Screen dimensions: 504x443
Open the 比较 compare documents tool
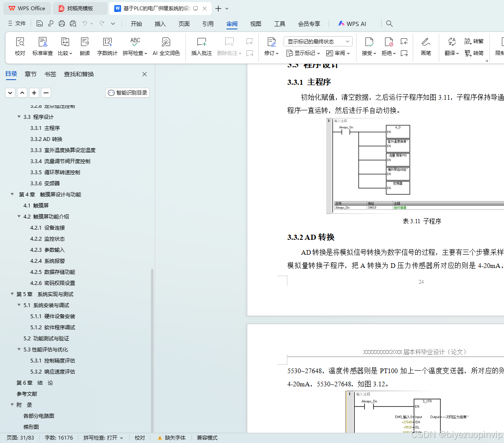pyautogui.click(x=65, y=46)
